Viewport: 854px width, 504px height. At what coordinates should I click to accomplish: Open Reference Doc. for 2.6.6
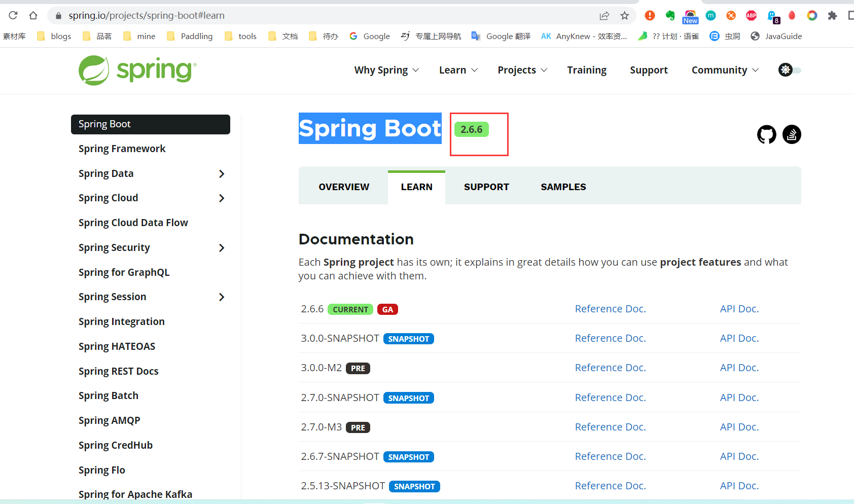(610, 309)
